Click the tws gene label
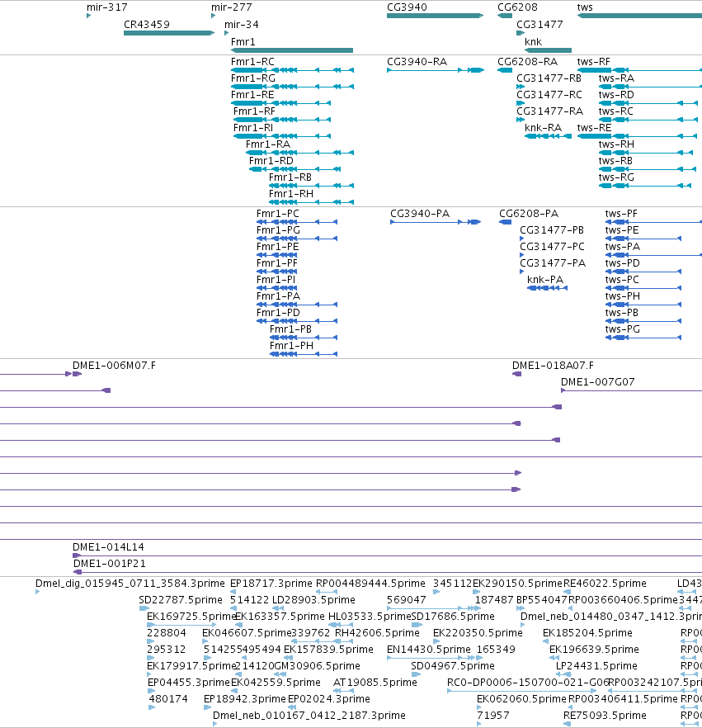The height and width of the screenshot is (728, 702). point(585,7)
